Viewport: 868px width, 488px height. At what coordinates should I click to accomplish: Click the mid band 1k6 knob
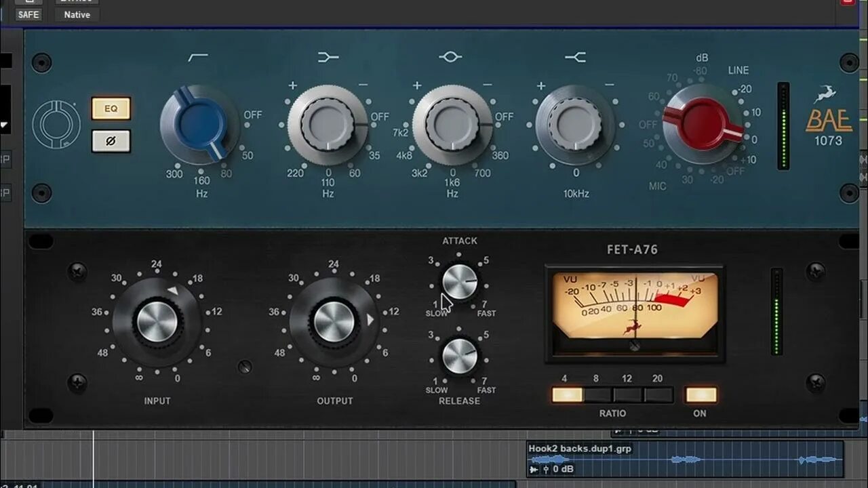coord(452,125)
